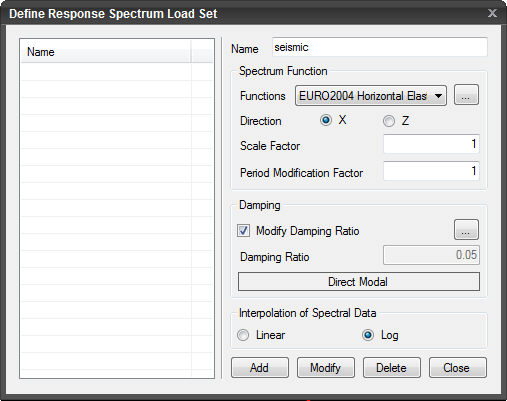Click the Damping Ratio value field
This screenshot has width=507, height=401.
click(431, 255)
